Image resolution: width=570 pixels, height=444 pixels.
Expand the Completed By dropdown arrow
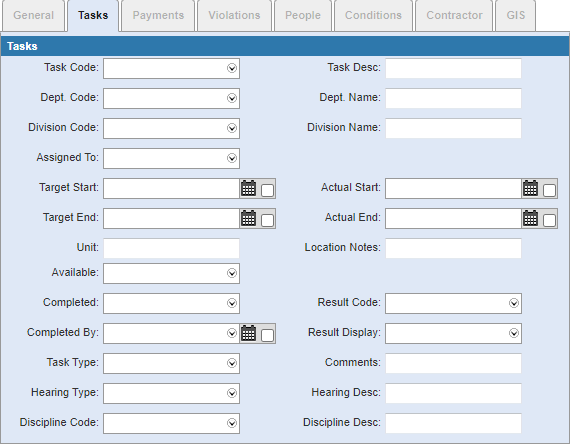coord(232,333)
